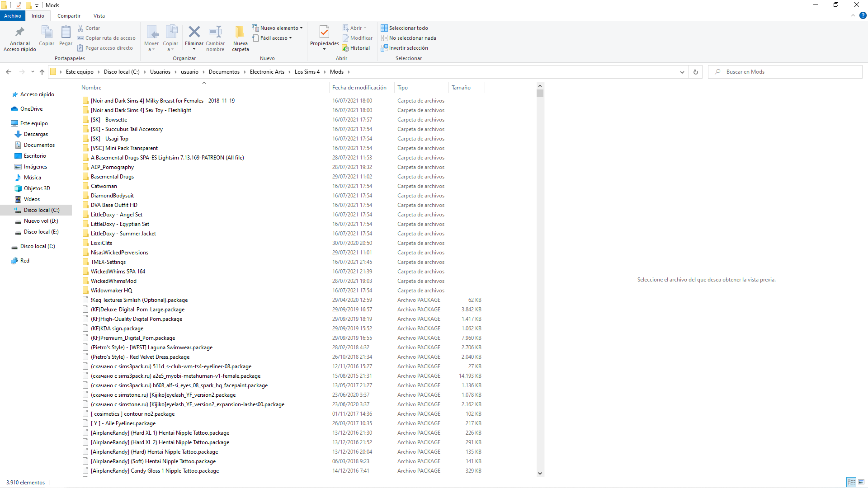Open Historial in the Abrir group

[x=356, y=48]
